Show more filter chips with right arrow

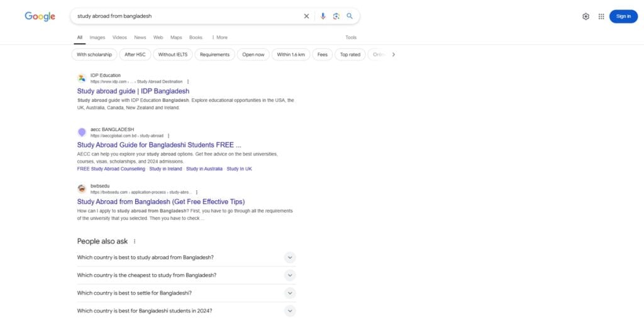(x=394, y=54)
